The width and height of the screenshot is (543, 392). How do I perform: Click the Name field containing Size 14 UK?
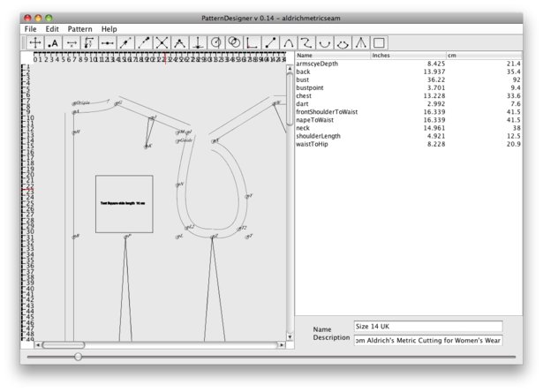(x=428, y=326)
